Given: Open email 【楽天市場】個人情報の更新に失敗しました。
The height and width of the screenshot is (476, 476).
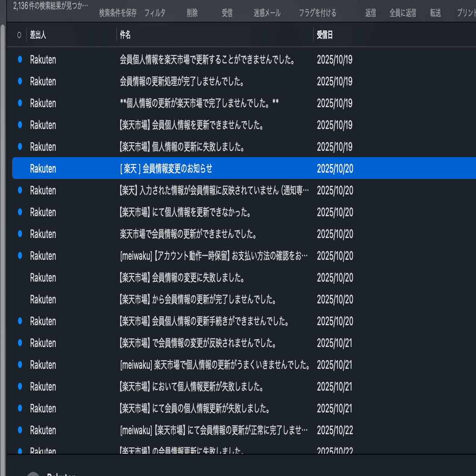Looking at the screenshot, I should click(x=244, y=147).
